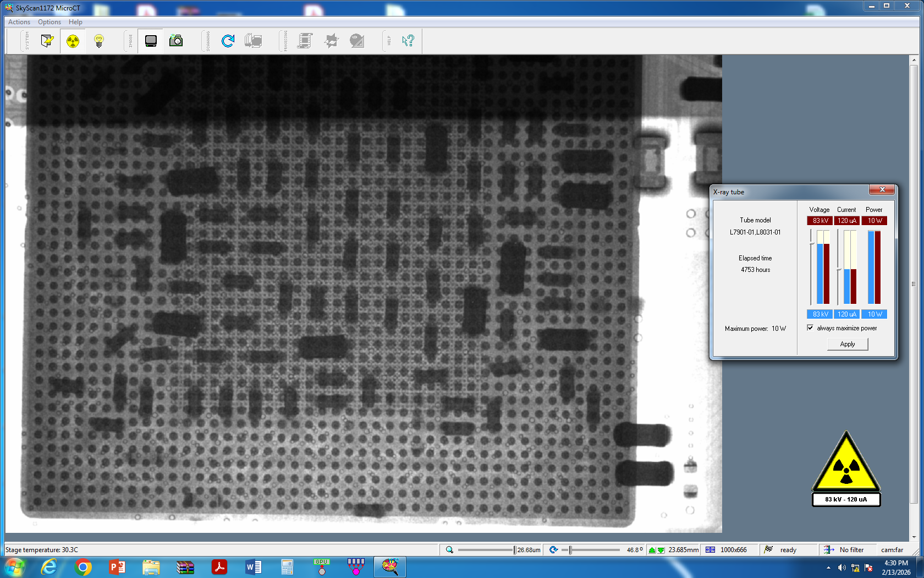This screenshot has height=578, width=924.
Task: Click the context help arrow-question icon
Action: coord(408,41)
